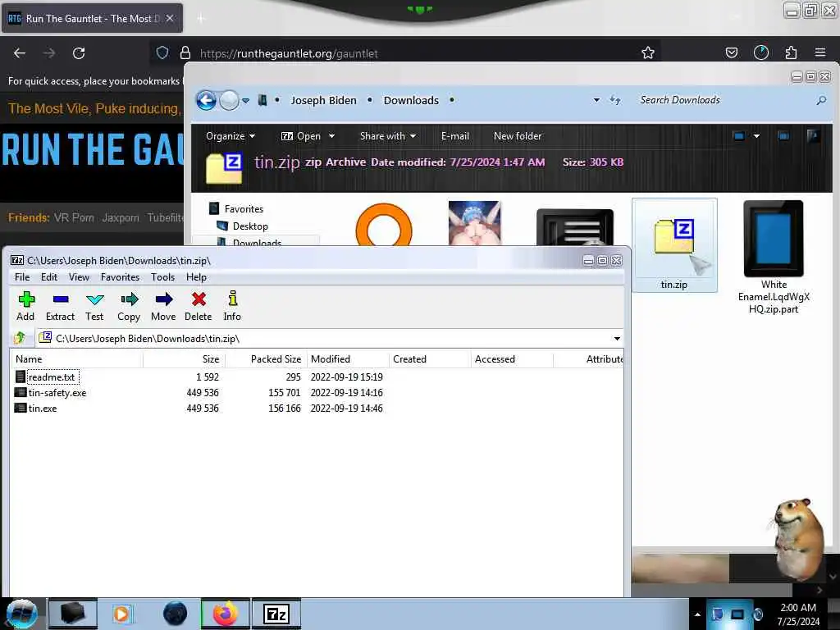The image size is (840, 630).
Task: Sort by Created column header
Action: coord(430,359)
